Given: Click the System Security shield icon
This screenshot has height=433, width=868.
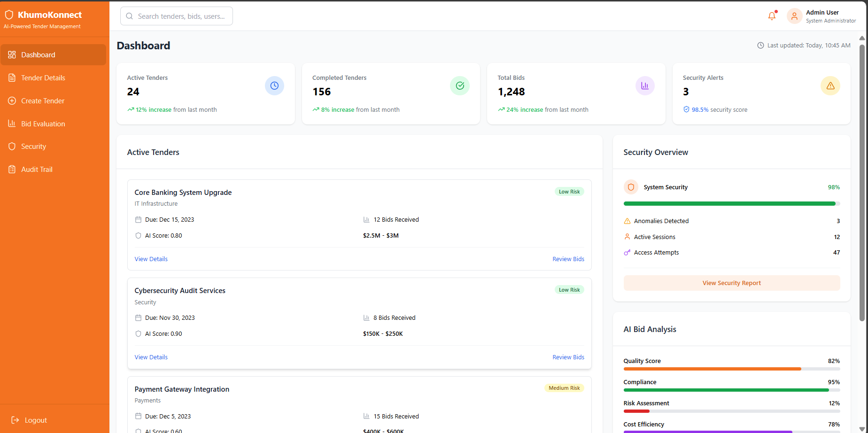Looking at the screenshot, I should 631,187.
